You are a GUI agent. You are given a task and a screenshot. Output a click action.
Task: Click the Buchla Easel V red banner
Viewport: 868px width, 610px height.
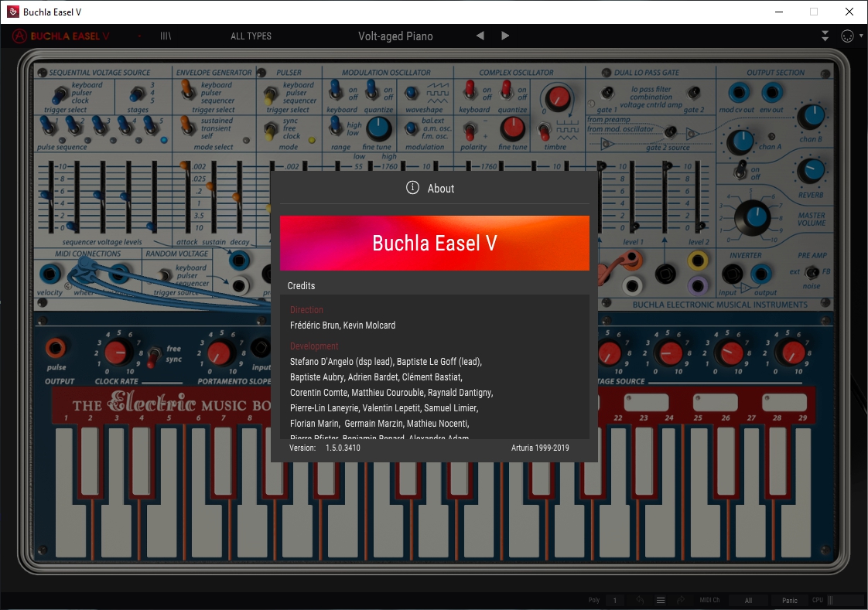[435, 243]
